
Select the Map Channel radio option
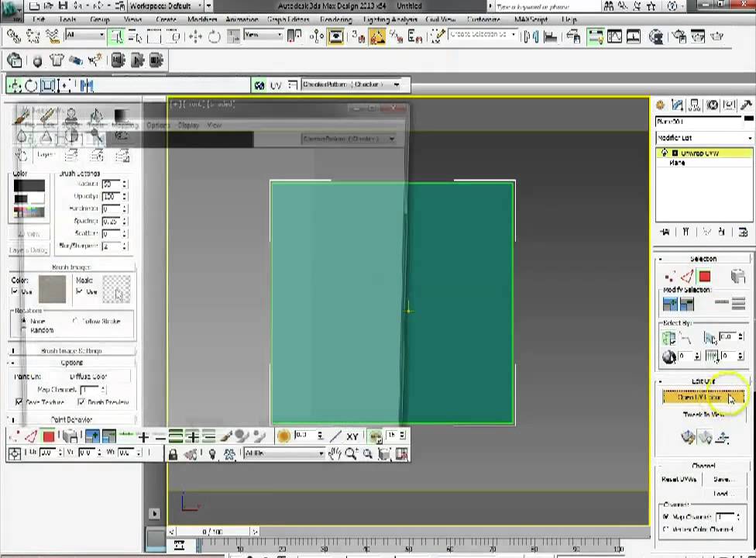pos(666,516)
